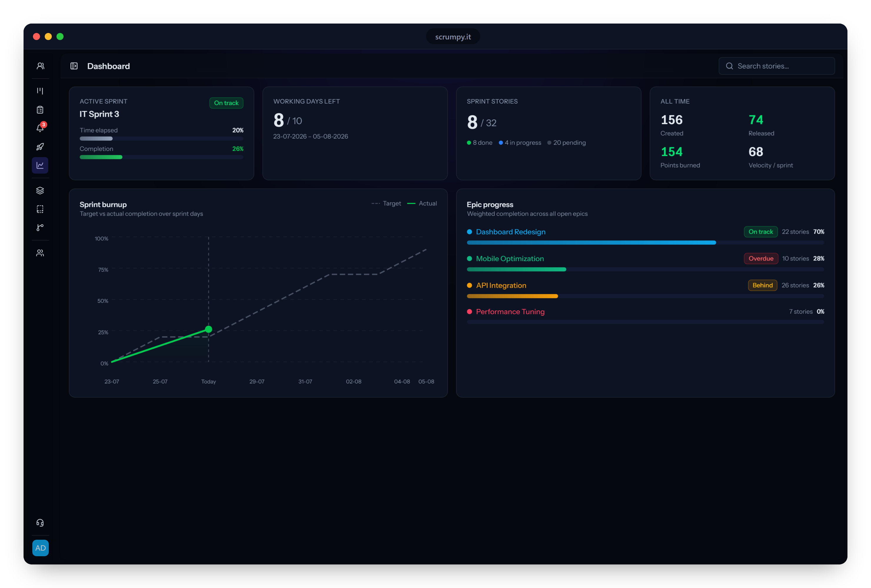Click the Behind badge for API Integration
The image size is (871, 588).
point(762,285)
